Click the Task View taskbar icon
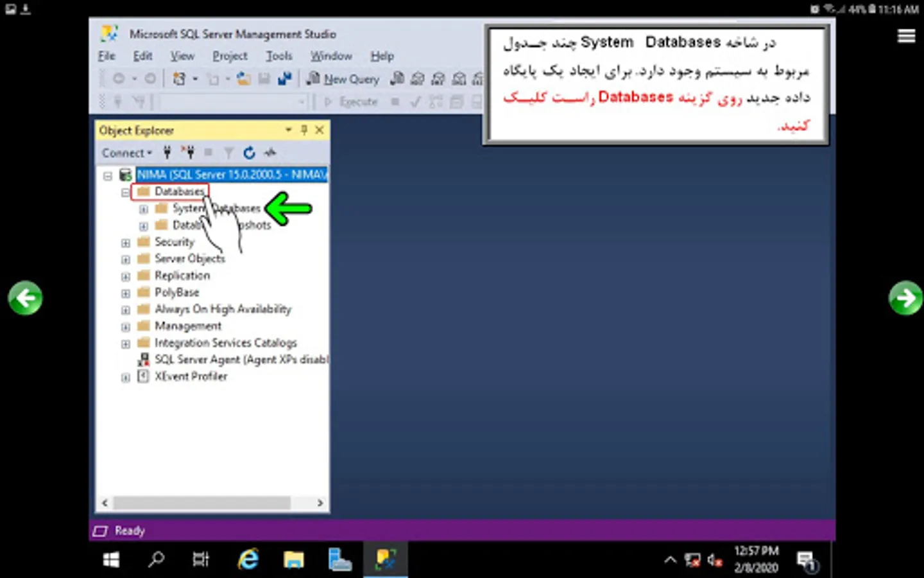This screenshot has height=578, width=924. pos(201,560)
